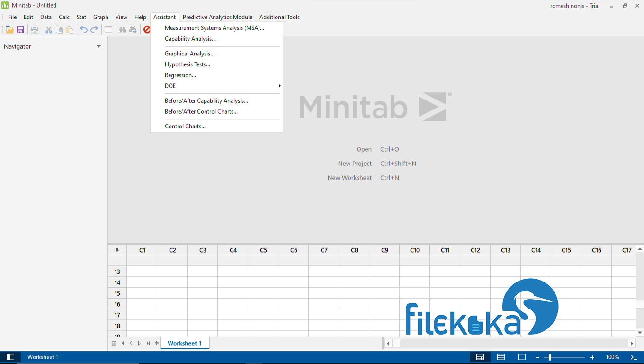Viewport: 644px width, 364px height.
Task: Open a file with the folder icon
Action: click(x=9, y=29)
